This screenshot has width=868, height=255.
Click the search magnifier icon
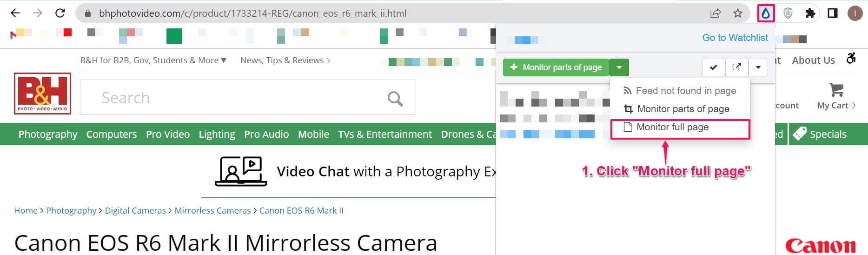pos(395,98)
